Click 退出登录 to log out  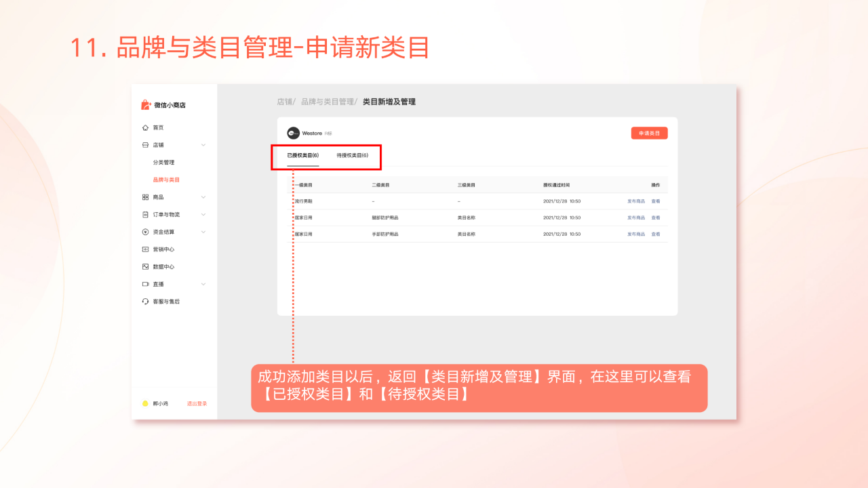(197, 403)
